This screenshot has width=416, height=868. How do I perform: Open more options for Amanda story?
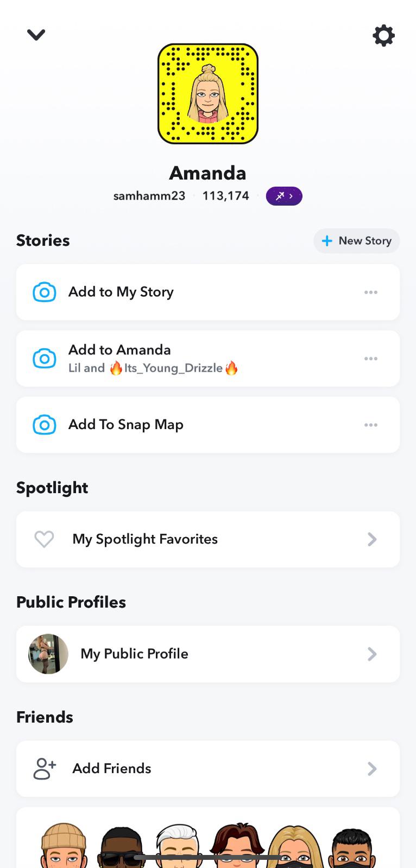pyautogui.click(x=371, y=359)
